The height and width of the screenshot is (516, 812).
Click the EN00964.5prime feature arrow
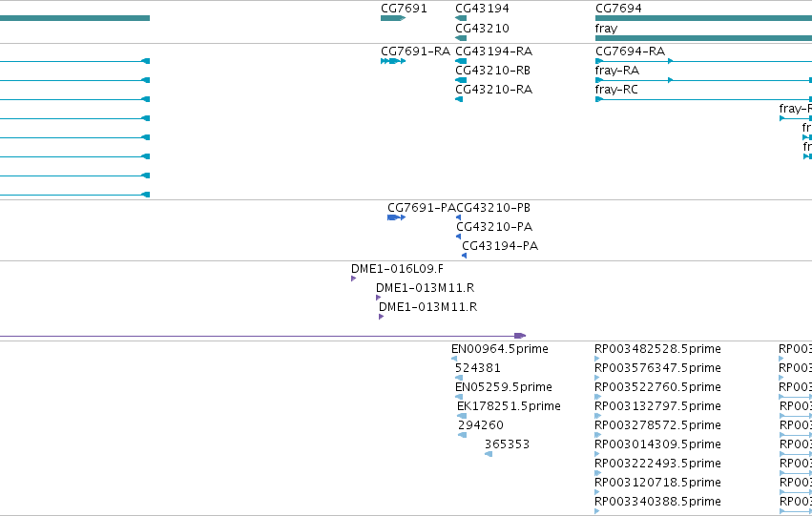(454, 359)
